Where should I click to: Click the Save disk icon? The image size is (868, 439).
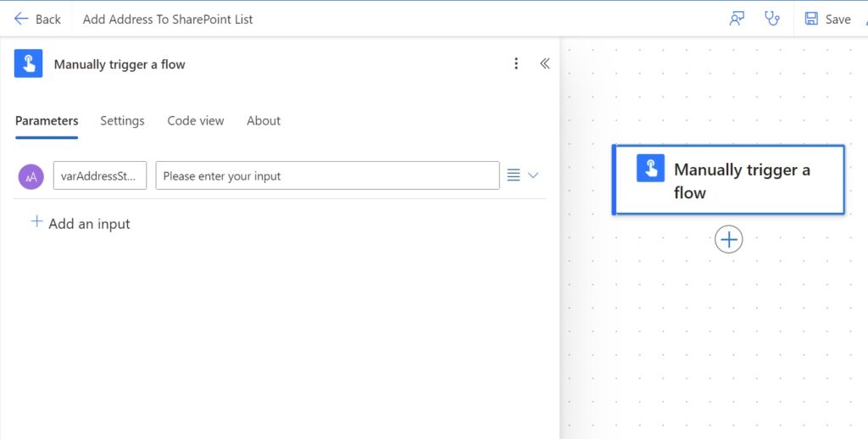point(811,19)
